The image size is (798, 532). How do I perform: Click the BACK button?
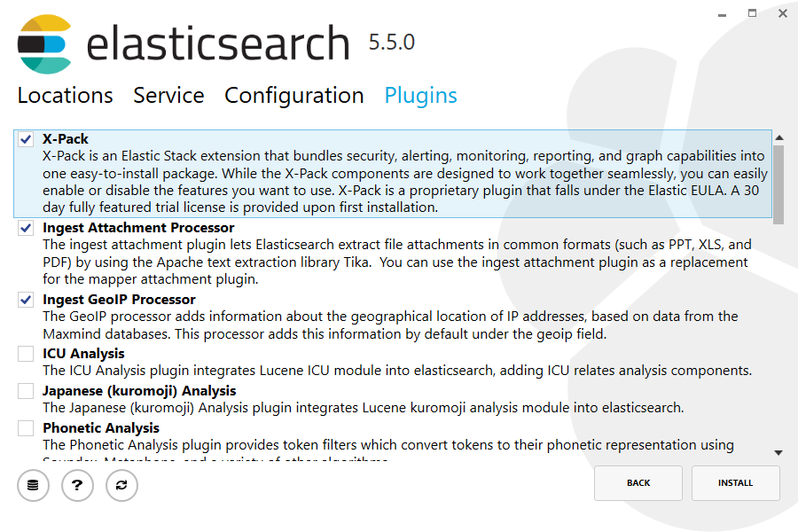pyautogui.click(x=638, y=483)
